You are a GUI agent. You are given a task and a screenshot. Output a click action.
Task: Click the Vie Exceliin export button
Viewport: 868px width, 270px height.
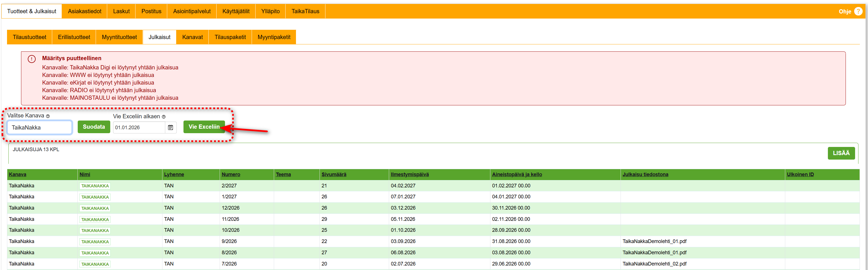[204, 127]
